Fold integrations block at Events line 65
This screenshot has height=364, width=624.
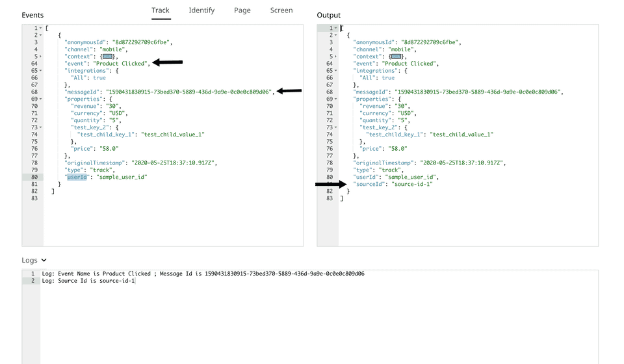tap(41, 71)
